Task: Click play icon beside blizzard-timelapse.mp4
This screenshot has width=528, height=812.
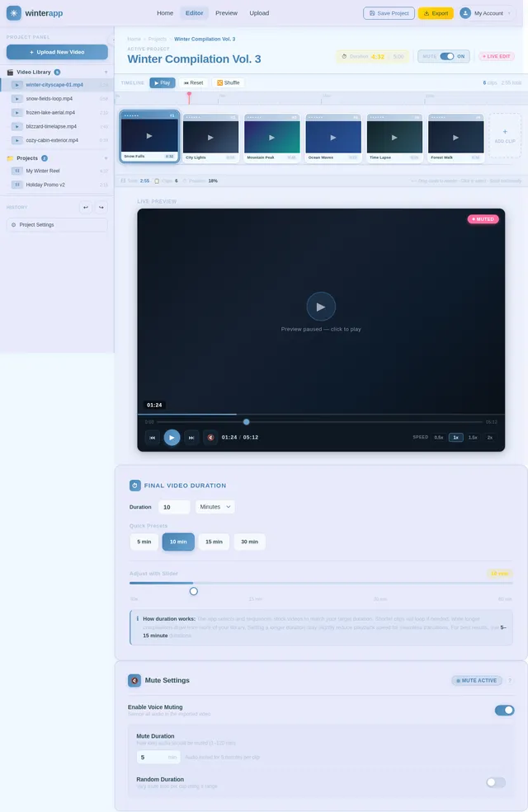Action: [x=17, y=126]
